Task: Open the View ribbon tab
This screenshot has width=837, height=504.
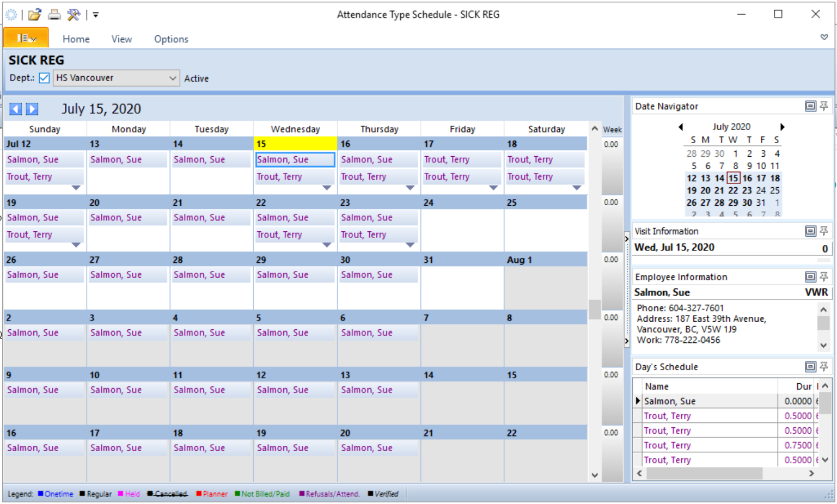Action: [x=121, y=39]
